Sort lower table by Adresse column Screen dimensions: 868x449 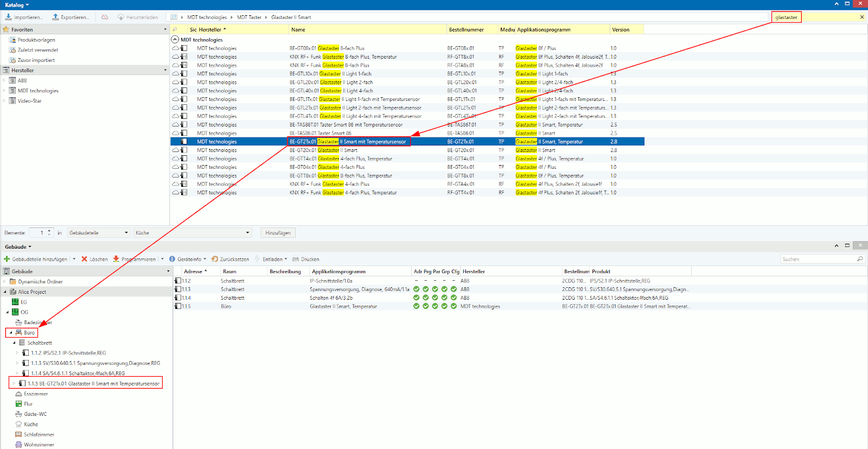click(x=201, y=271)
